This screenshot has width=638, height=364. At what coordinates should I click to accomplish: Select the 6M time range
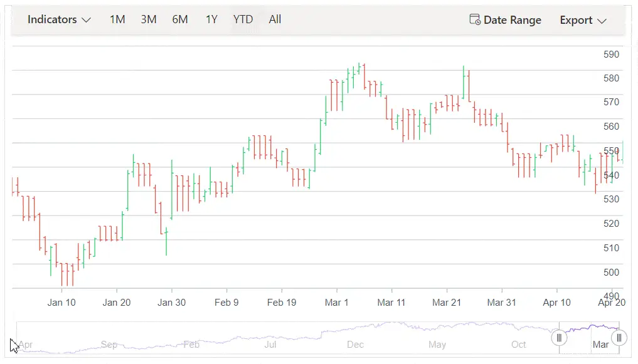click(180, 19)
